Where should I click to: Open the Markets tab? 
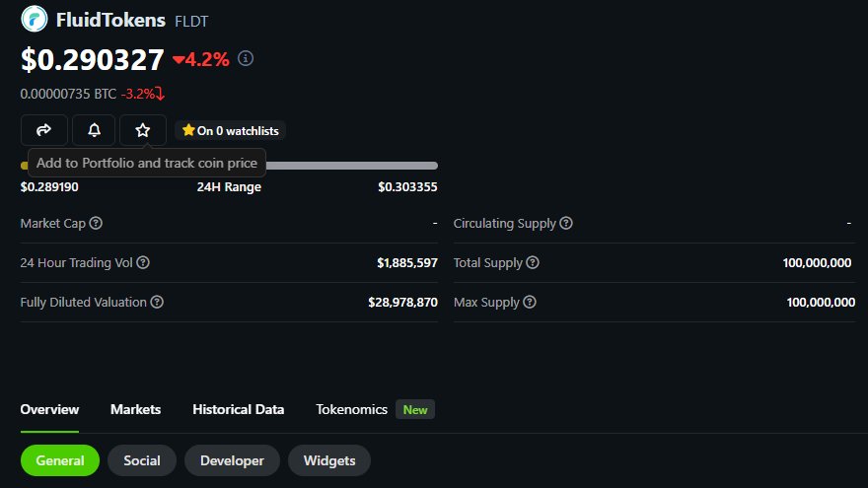pyautogui.click(x=136, y=409)
